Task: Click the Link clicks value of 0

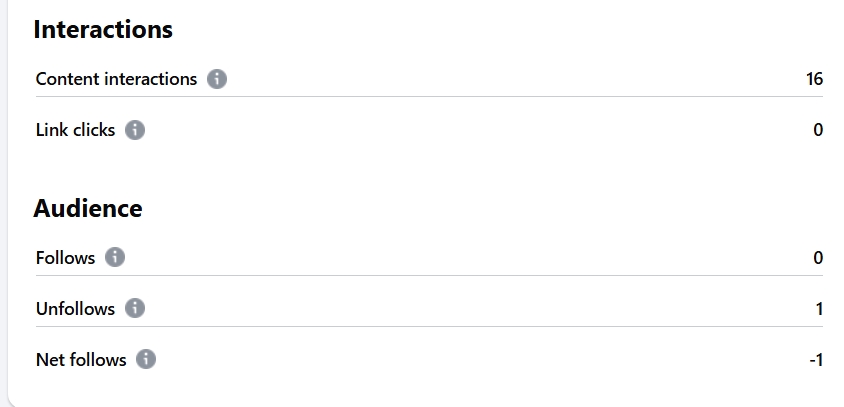Action: (818, 130)
